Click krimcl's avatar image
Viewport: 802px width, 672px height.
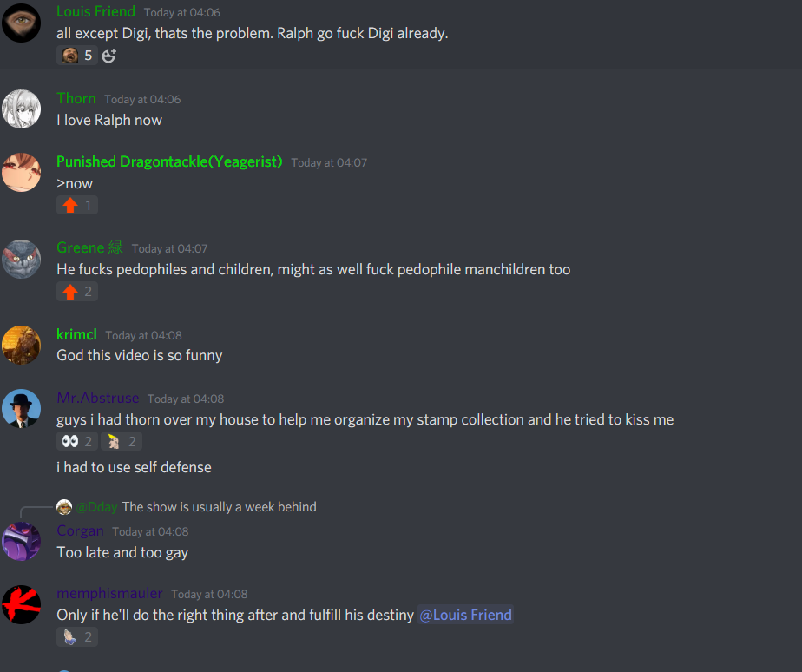pyautogui.click(x=21, y=345)
